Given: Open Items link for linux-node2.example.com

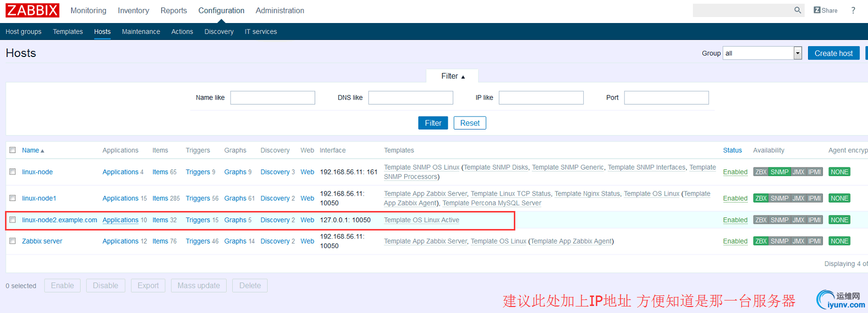Looking at the screenshot, I should [x=160, y=220].
